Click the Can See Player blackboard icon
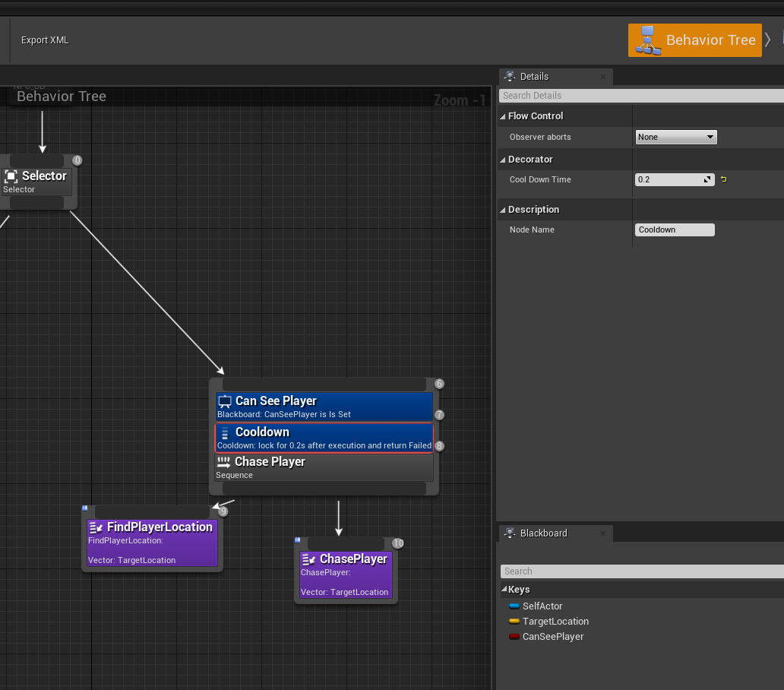784x690 pixels. (x=225, y=401)
